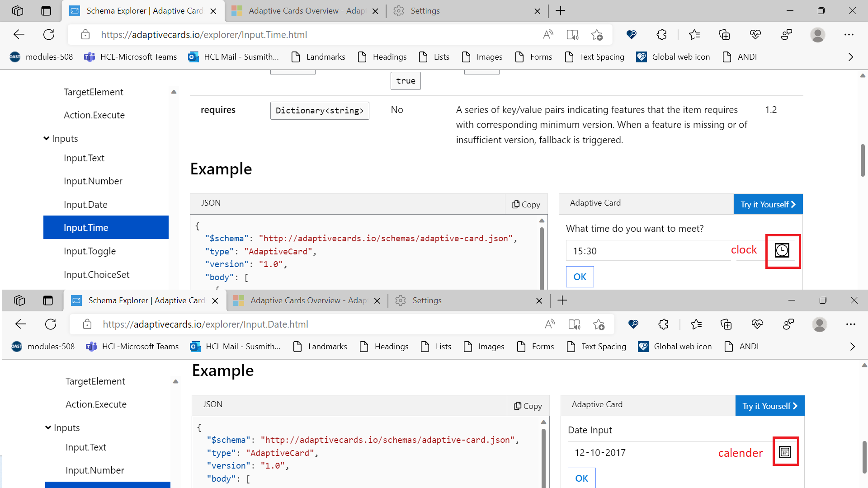Click the browser back arrow in top window

19,34
